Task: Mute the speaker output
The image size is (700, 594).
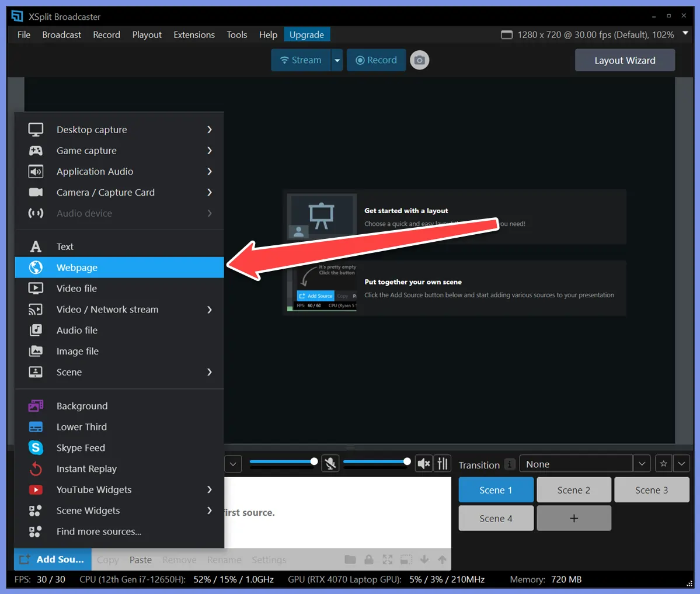Action: 423,463
